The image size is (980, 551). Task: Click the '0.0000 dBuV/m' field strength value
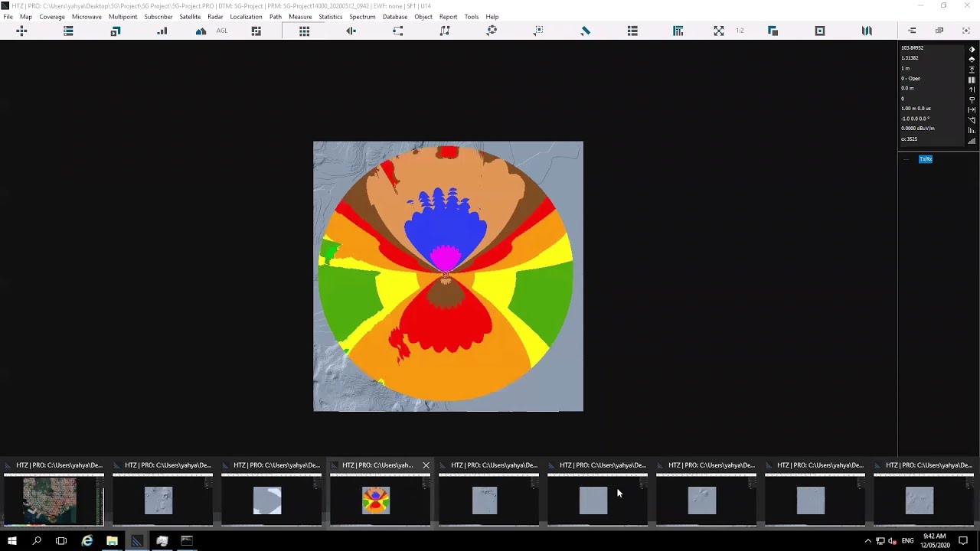[x=917, y=129]
